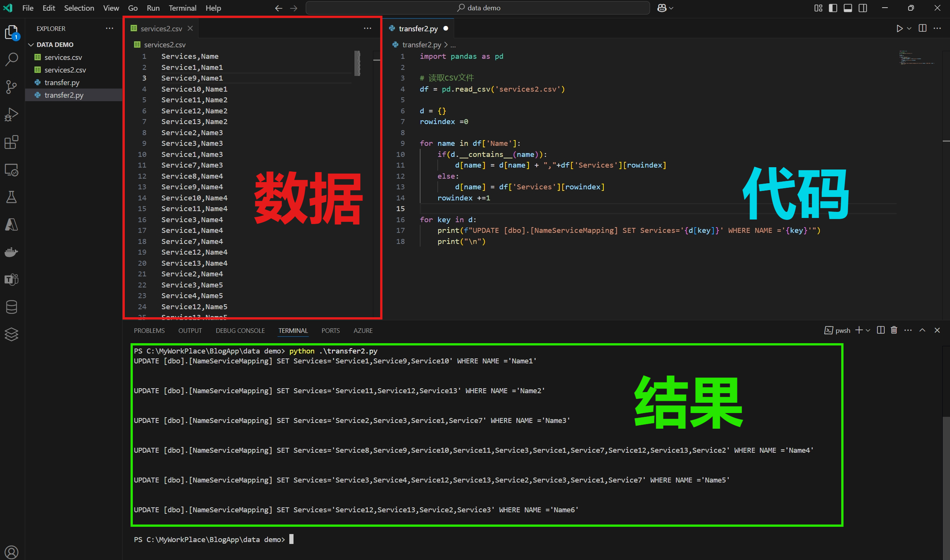
Task: Open new terminal launch profile dropdown
Action: click(868, 331)
